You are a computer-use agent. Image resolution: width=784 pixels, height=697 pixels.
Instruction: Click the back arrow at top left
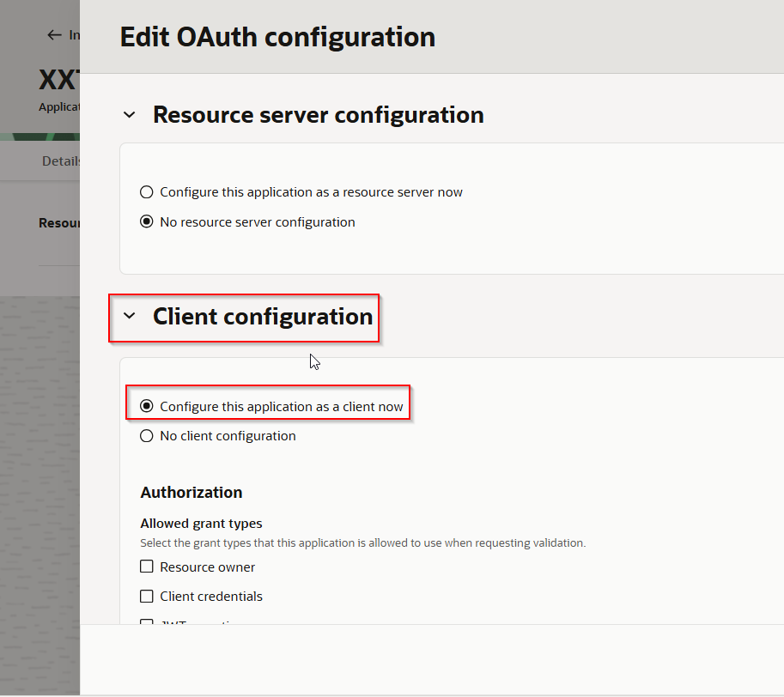[54, 35]
